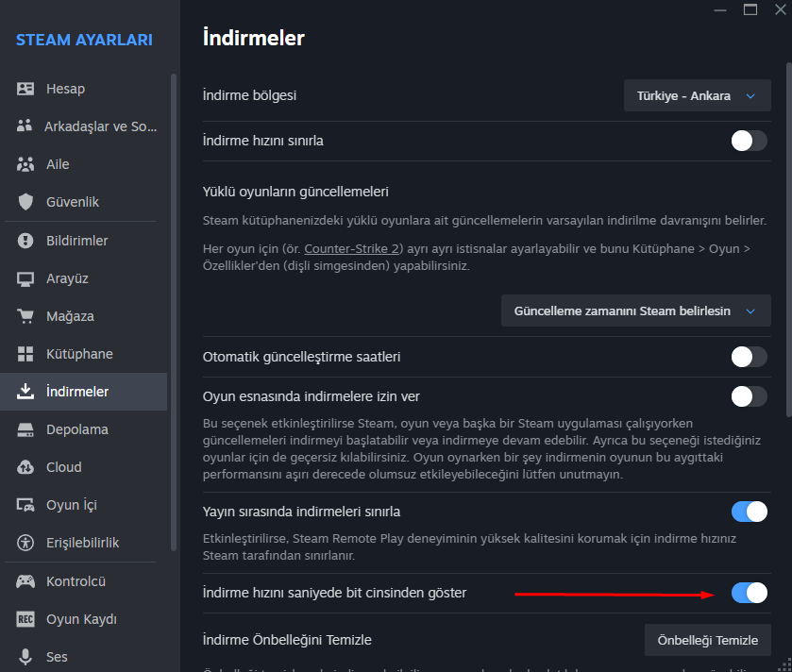Click the Hesap account card icon
Image resolution: width=792 pixels, height=672 pixels.
[x=26, y=89]
